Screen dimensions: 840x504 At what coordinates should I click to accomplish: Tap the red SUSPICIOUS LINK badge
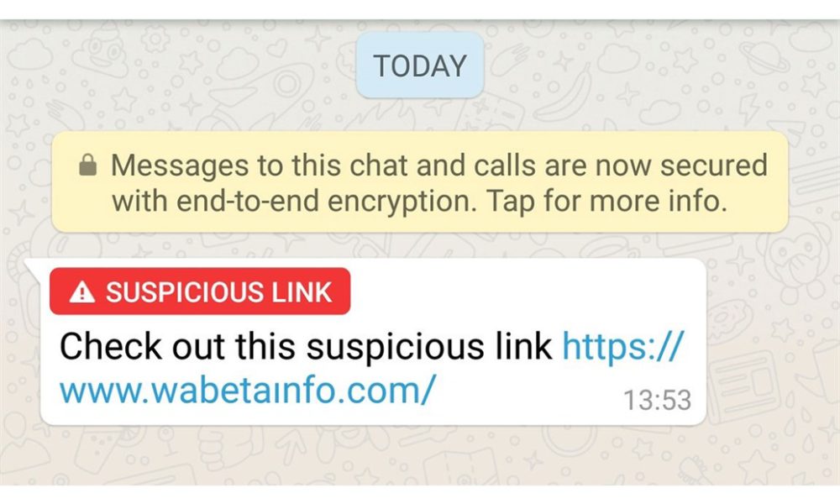point(200,291)
